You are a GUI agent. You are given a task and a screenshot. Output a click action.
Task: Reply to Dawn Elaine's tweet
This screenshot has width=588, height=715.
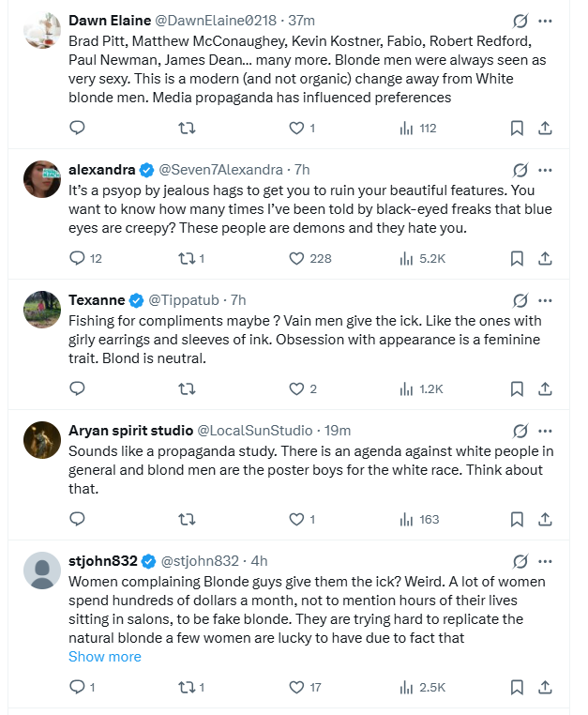click(x=77, y=128)
